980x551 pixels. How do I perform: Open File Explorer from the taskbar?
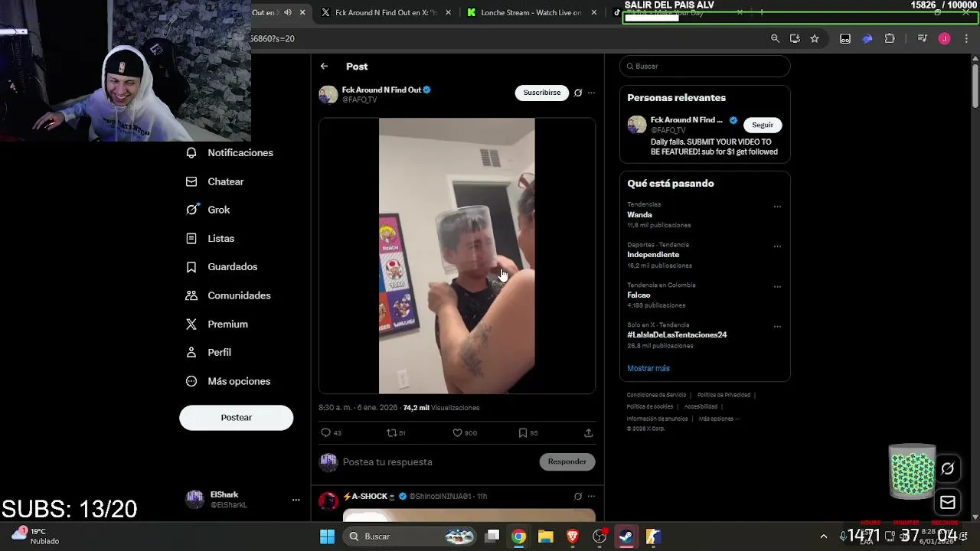[x=546, y=536]
